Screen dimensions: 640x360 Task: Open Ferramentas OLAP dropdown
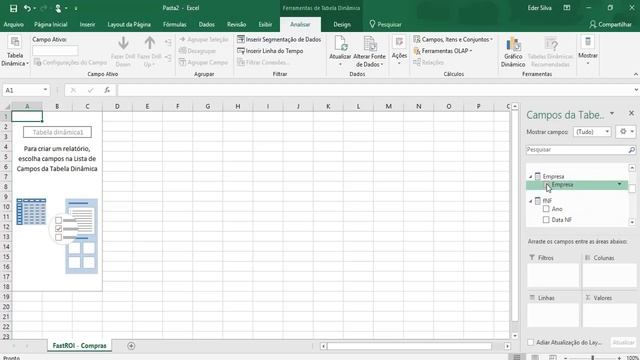442,51
